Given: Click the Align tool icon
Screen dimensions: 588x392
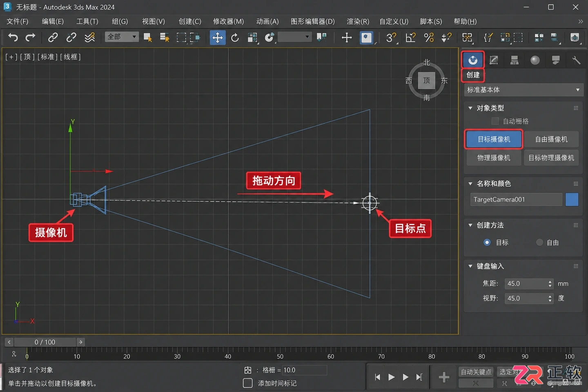Looking at the screenshot, I should [x=518, y=38].
